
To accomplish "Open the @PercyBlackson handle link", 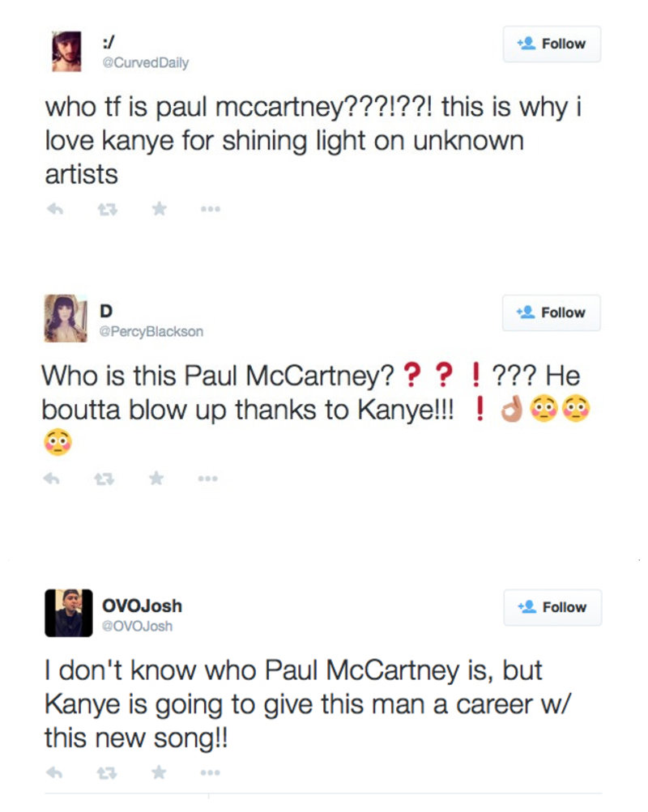I will (151, 331).
